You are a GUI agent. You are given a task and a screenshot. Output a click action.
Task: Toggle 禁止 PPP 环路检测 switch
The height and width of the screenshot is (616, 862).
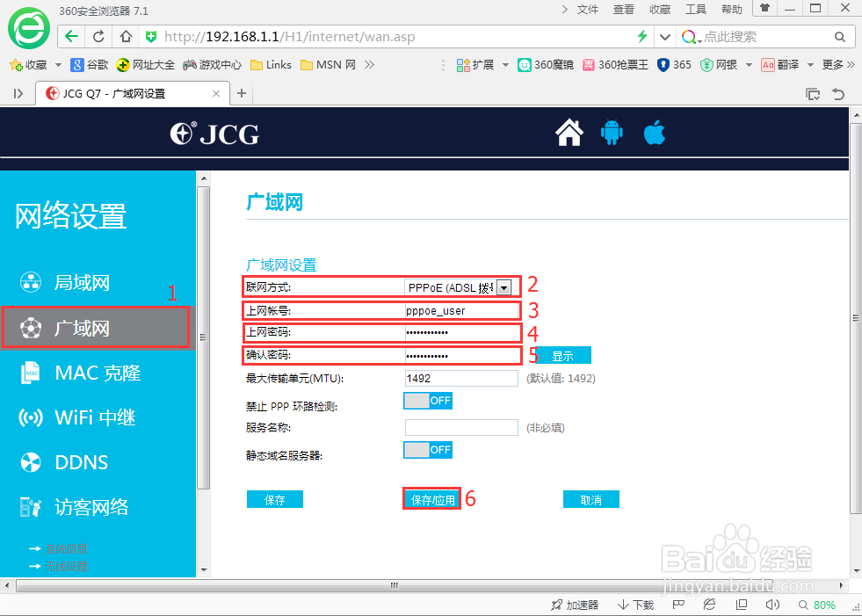coord(428,400)
